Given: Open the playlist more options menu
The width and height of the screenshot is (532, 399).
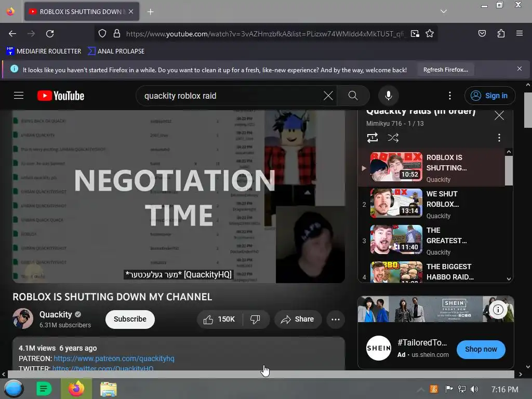Looking at the screenshot, I should (x=499, y=137).
